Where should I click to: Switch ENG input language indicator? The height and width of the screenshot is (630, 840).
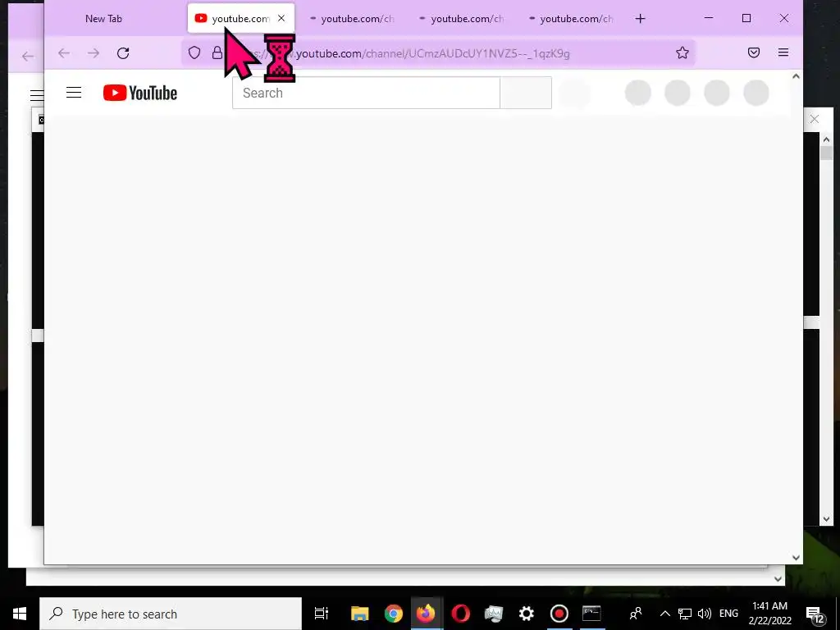click(x=728, y=614)
